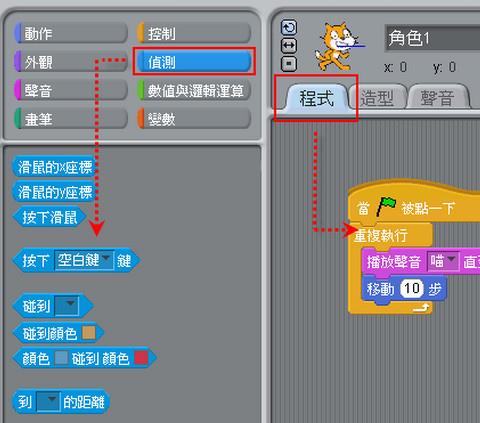Viewport: 480px width, 423px height.
Task: Select the left-right flip rotation style icon
Action: tap(289, 46)
